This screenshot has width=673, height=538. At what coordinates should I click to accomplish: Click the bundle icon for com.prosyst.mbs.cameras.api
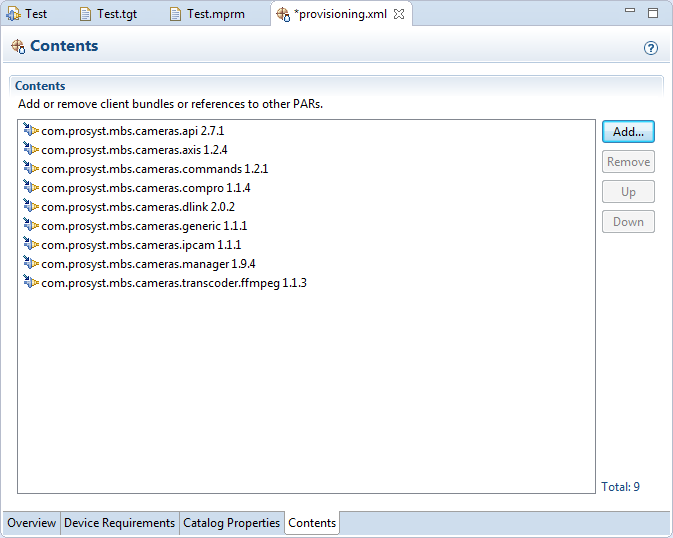pyautogui.click(x=30, y=131)
